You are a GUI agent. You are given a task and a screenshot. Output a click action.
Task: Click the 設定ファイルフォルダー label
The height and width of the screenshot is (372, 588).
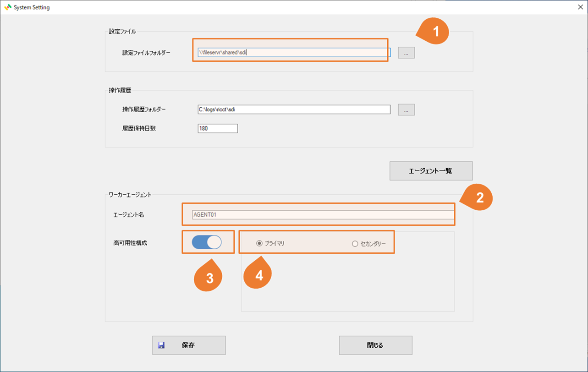pos(146,53)
